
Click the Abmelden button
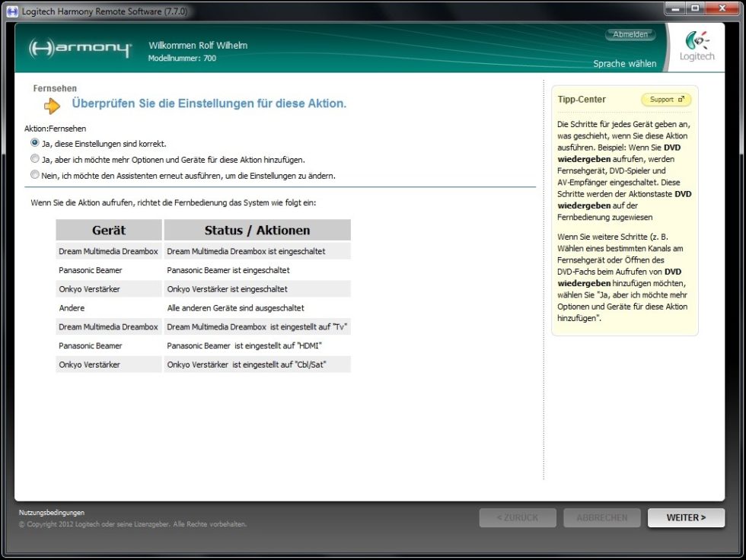click(630, 34)
